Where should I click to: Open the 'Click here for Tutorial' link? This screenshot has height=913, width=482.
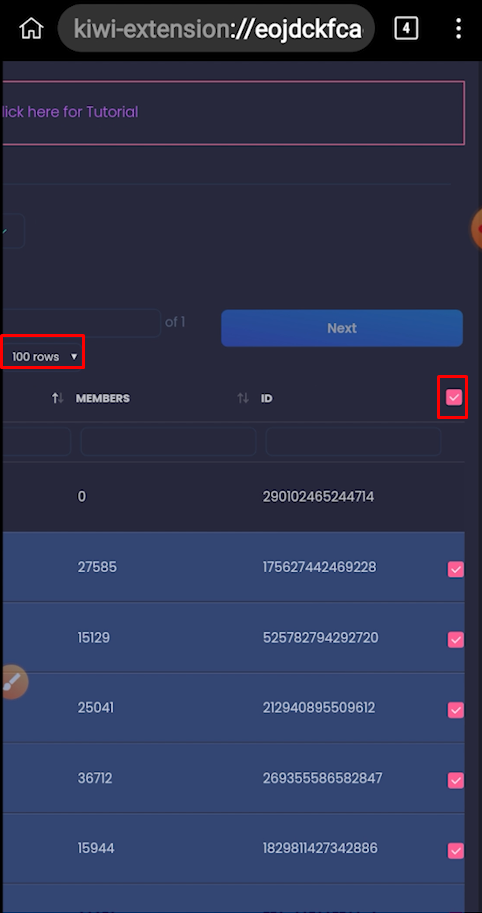click(70, 112)
